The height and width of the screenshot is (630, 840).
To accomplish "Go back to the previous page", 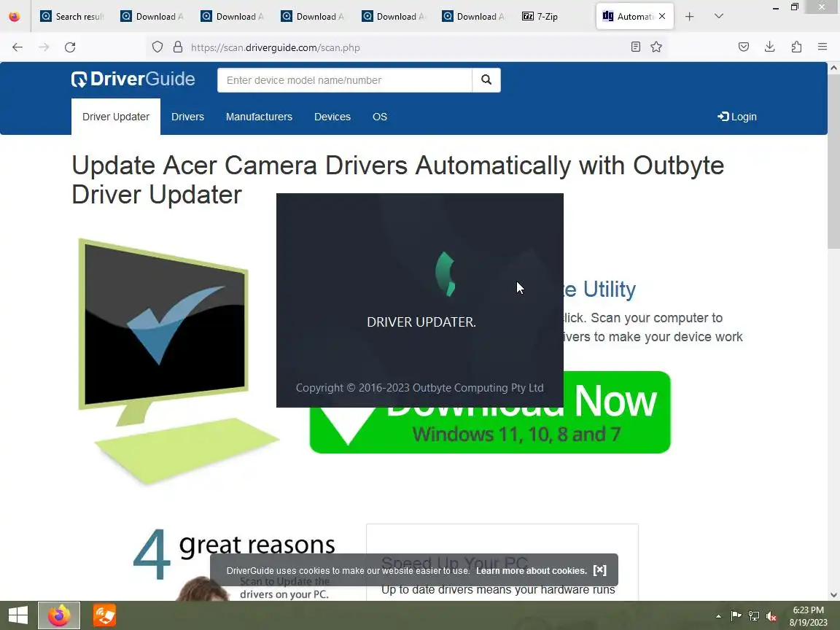I will [x=17, y=47].
